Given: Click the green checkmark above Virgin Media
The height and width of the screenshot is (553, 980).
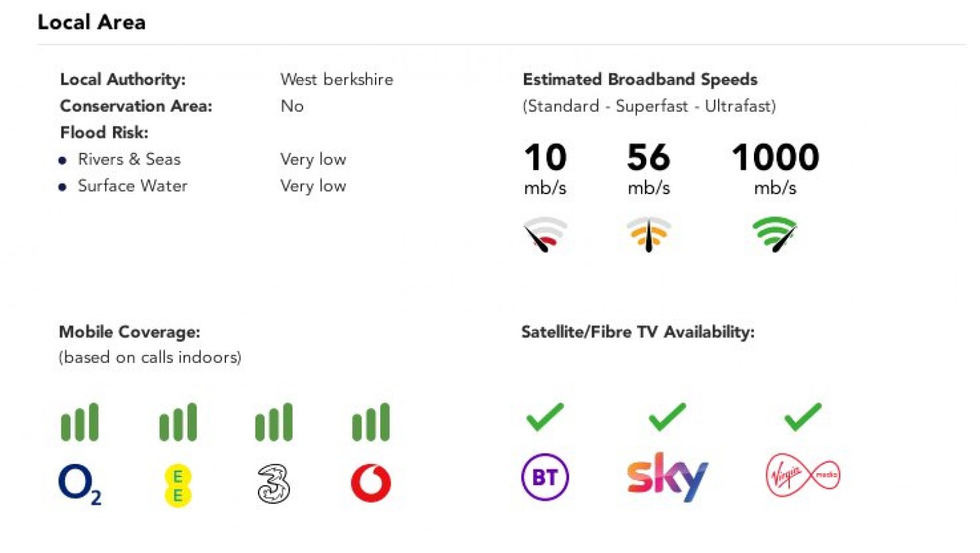Looking at the screenshot, I should click(803, 417).
